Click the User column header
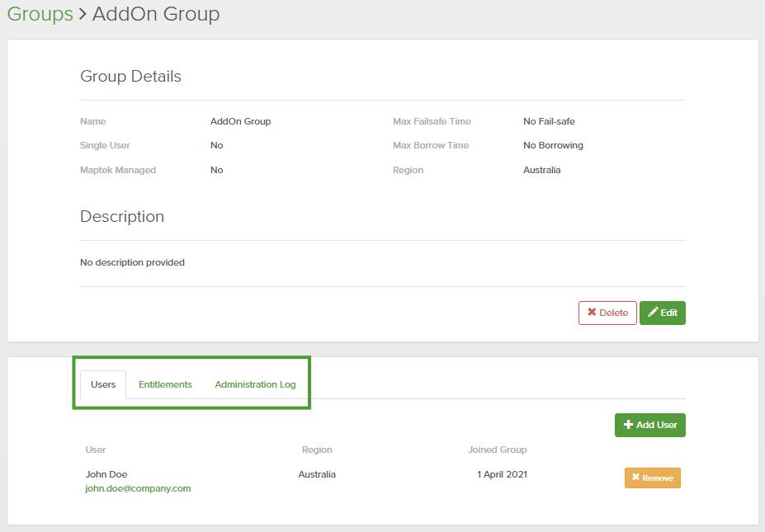765x532 pixels. click(96, 450)
